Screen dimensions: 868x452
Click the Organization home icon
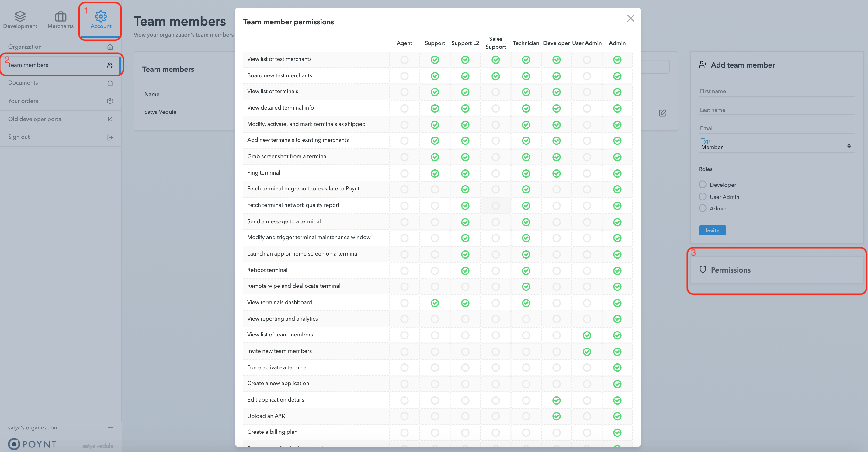click(110, 47)
